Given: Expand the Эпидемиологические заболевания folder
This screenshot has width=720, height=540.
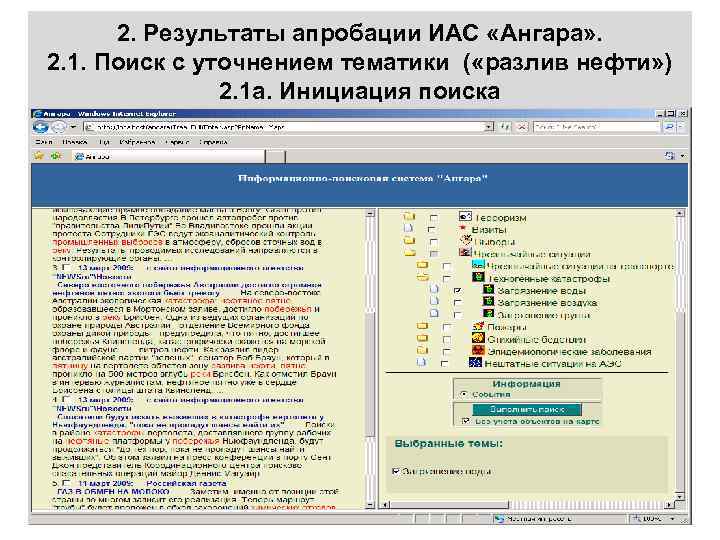Looking at the screenshot, I should [x=422, y=350].
